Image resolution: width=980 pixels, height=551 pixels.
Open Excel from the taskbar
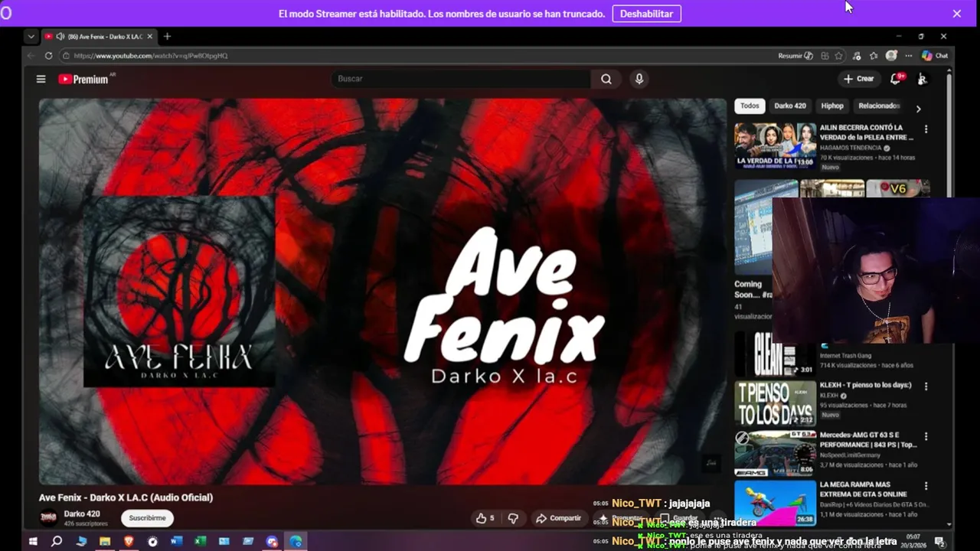tap(201, 542)
